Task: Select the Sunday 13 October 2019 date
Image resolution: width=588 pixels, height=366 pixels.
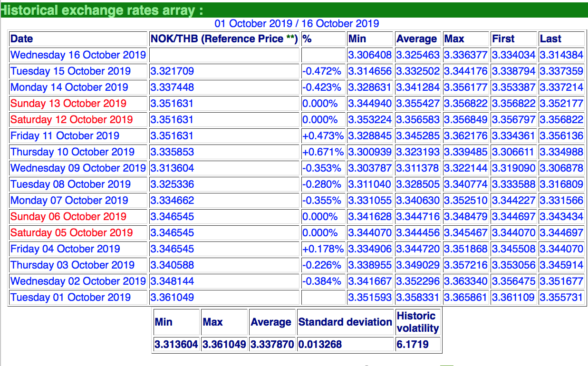Action: pos(68,104)
